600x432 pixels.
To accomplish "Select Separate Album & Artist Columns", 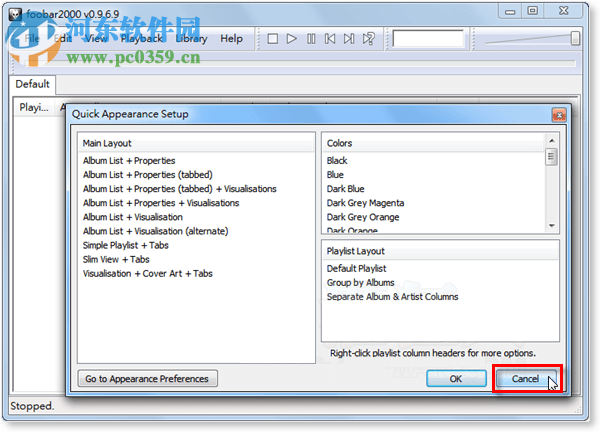I will tap(392, 297).
